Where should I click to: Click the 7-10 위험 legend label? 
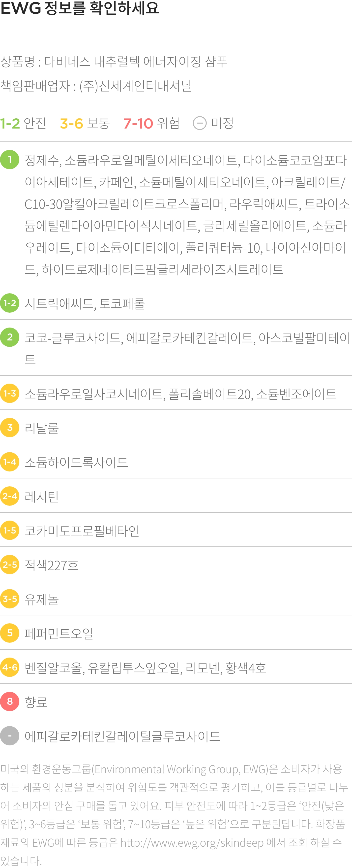(x=151, y=123)
